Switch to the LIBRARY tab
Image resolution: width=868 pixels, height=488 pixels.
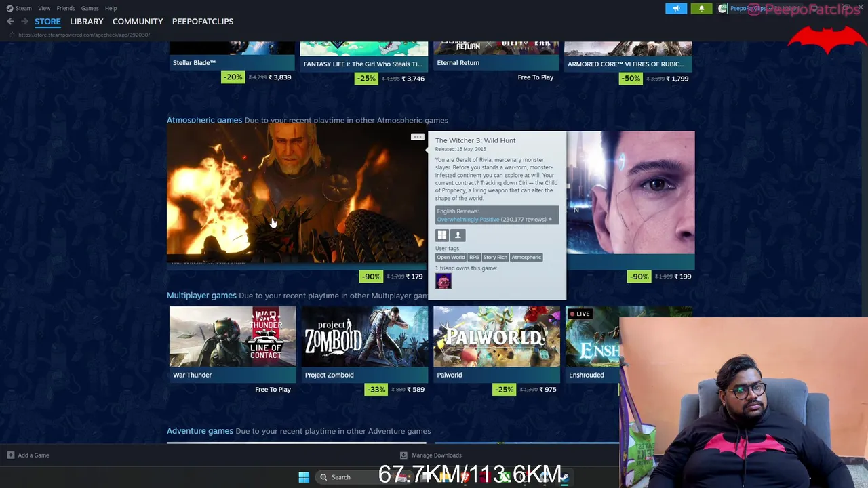[87, 22]
